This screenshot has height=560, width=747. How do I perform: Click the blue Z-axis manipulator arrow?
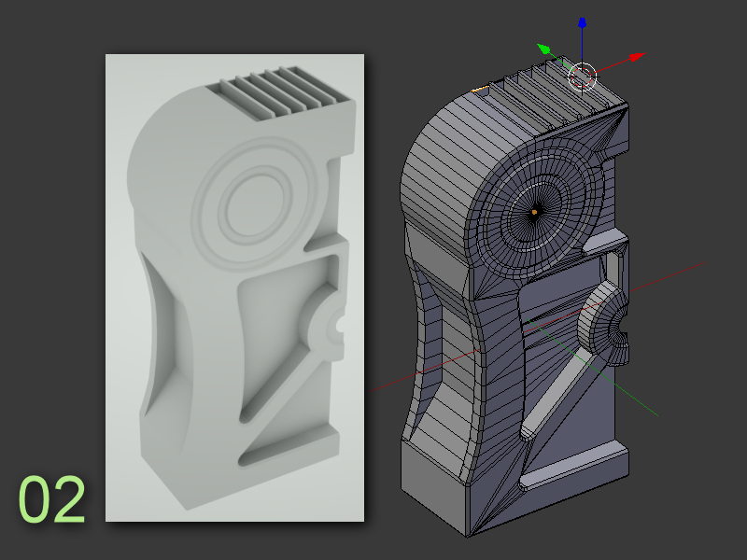pyautogui.click(x=582, y=22)
